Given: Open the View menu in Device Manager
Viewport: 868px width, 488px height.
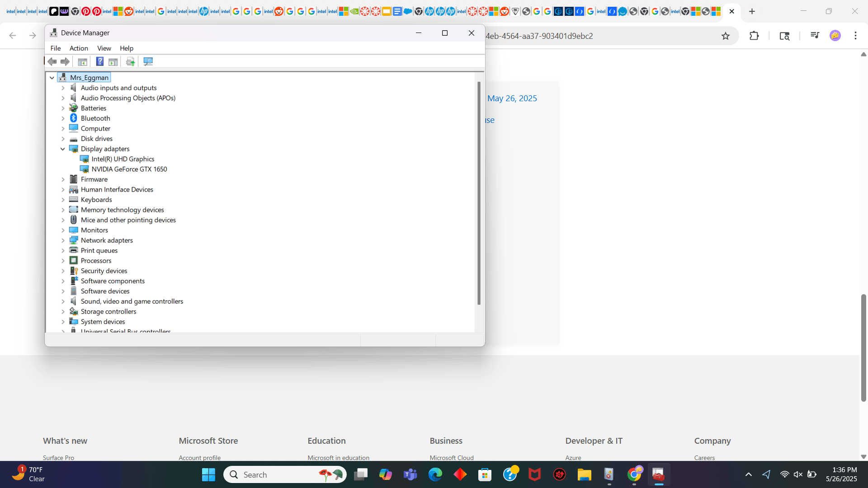Looking at the screenshot, I should (104, 48).
